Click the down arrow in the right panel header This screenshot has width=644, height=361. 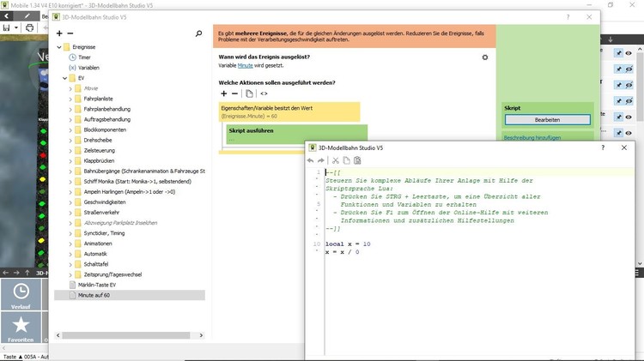[x=611, y=39]
